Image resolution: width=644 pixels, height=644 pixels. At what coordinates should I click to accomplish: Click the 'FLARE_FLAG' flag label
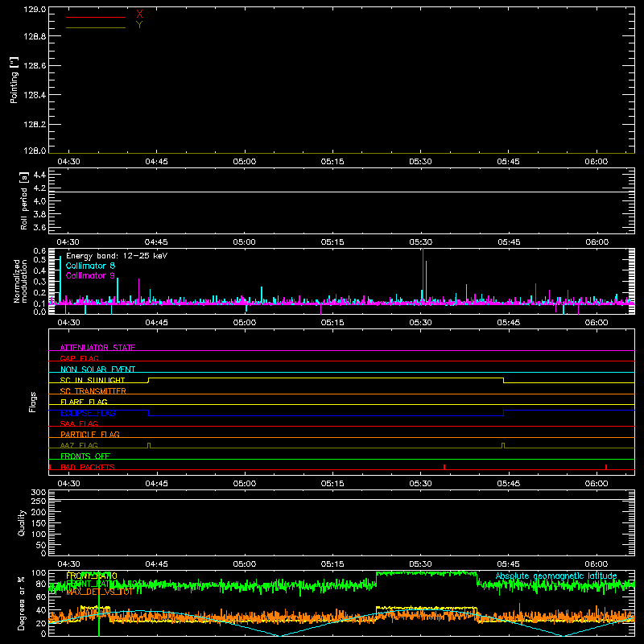tap(84, 402)
